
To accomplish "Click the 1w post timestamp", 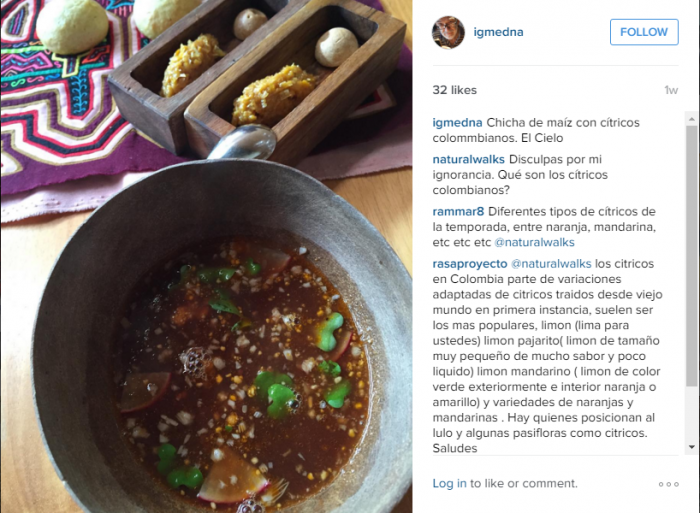I will 671,91.
